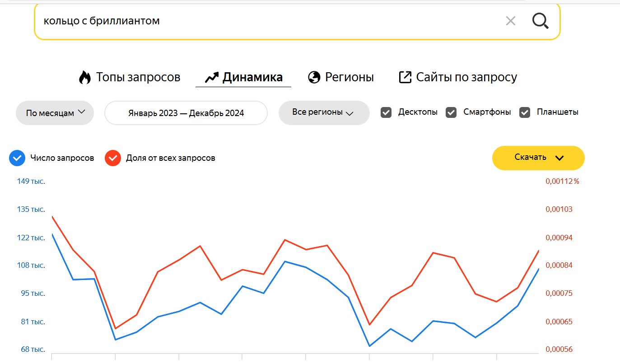
Task: Run search with the magnifier icon
Action: (x=540, y=21)
